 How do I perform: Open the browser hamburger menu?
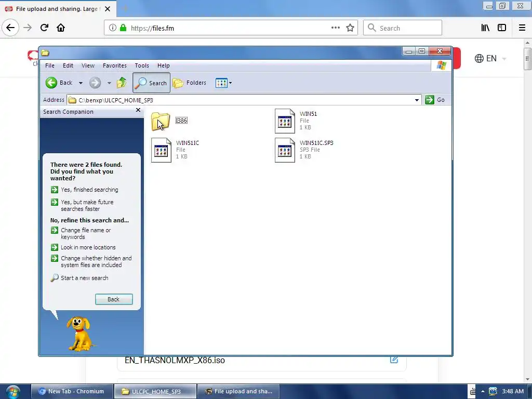522,28
